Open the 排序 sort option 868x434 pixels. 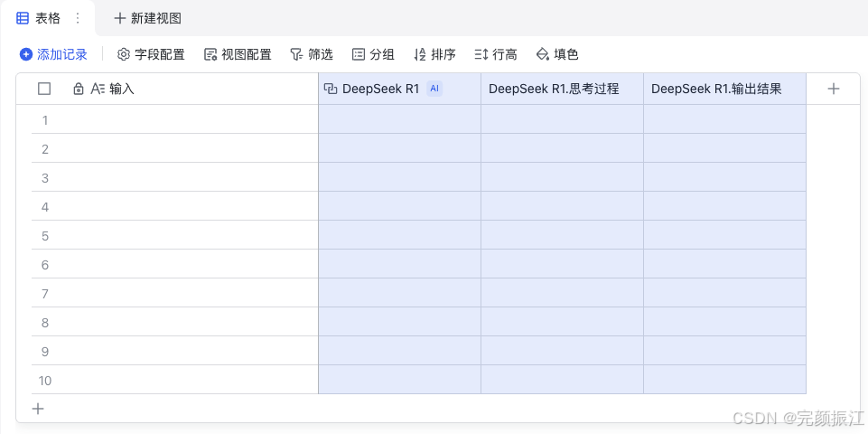[x=435, y=54]
